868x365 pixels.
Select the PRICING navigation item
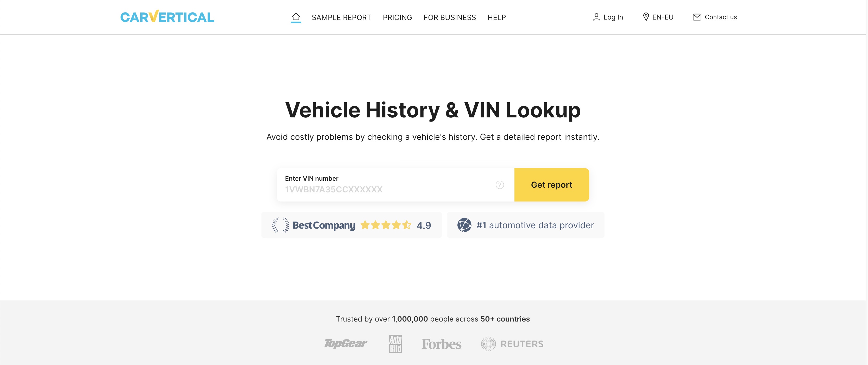397,17
